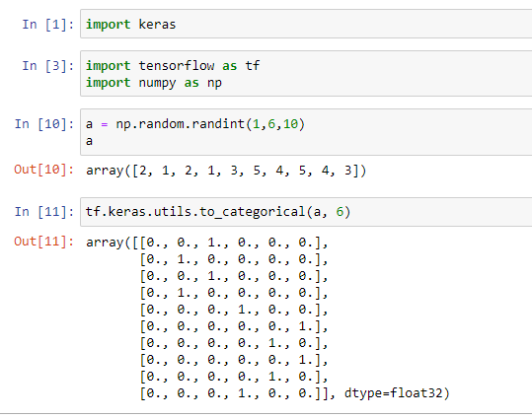Click the 'np' alias in the numpy import
Image resolution: width=532 pixels, height=419 pixels.
pyautogui.click(x=214, y=84)
